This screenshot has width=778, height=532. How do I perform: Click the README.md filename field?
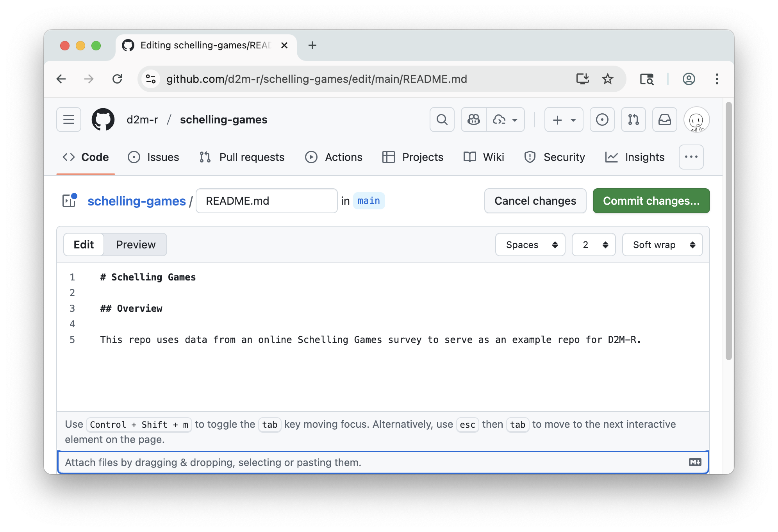coord(266,201)
